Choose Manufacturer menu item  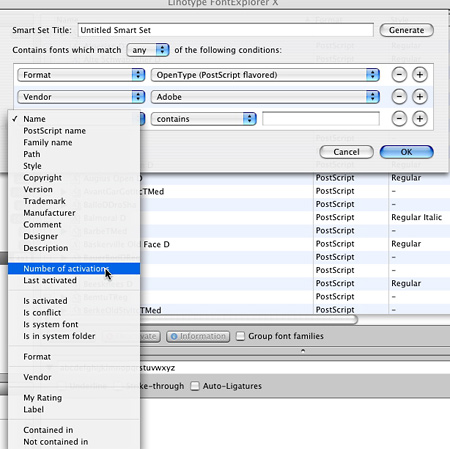74,213
